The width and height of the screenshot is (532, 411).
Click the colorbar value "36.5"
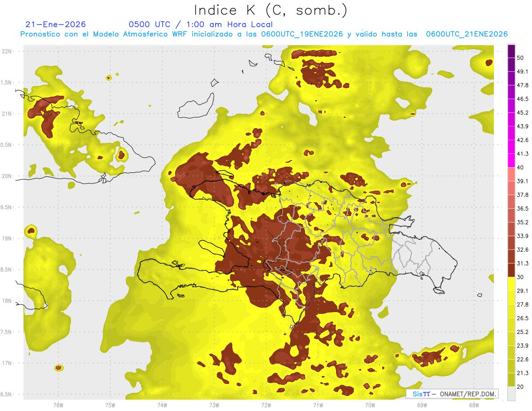(x=522, y=208)
